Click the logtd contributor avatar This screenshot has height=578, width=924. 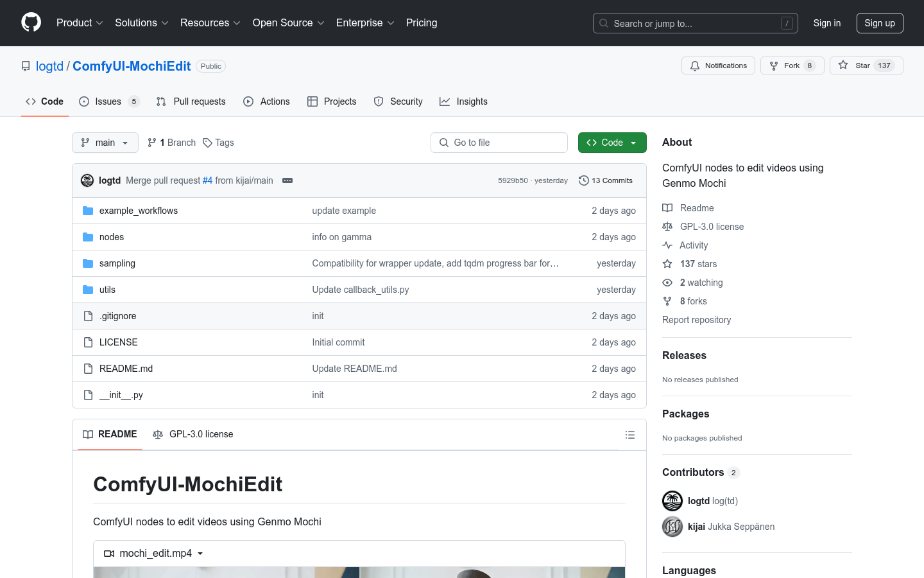tap(672, 501)
